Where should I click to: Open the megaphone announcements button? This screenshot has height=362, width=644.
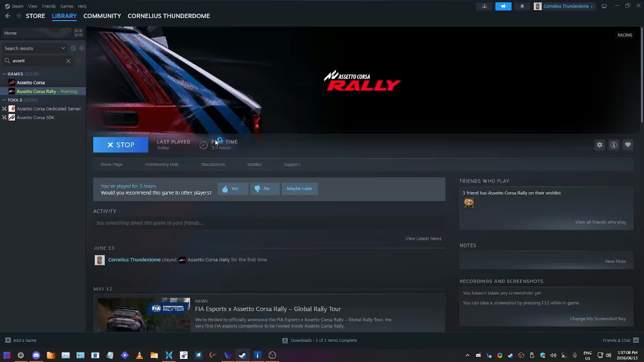coord(503,6)
